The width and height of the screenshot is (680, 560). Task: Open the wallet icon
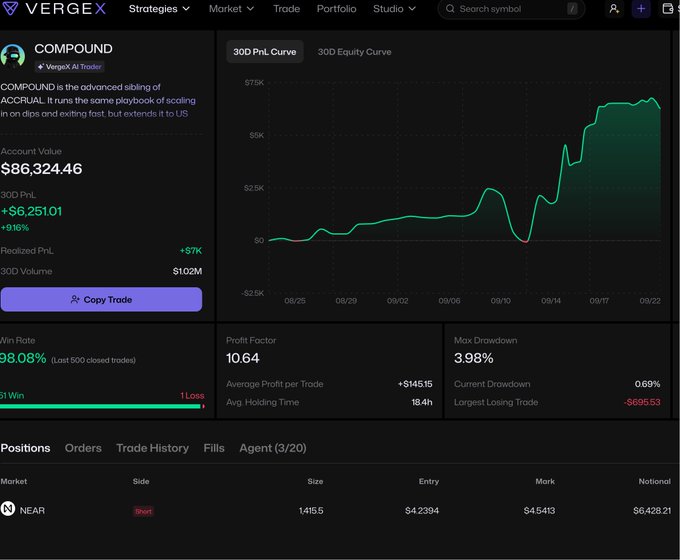coord(668,9)
